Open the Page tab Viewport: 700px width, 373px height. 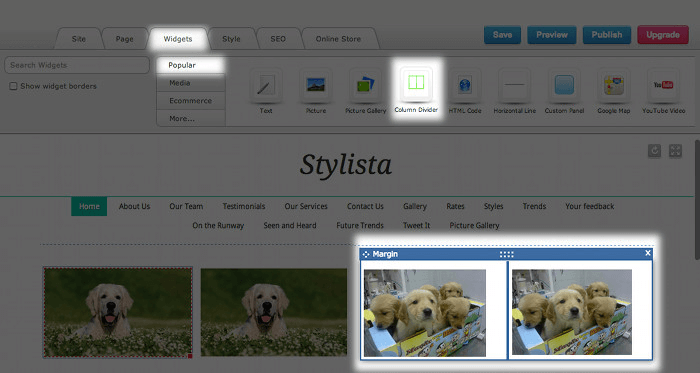125,39
